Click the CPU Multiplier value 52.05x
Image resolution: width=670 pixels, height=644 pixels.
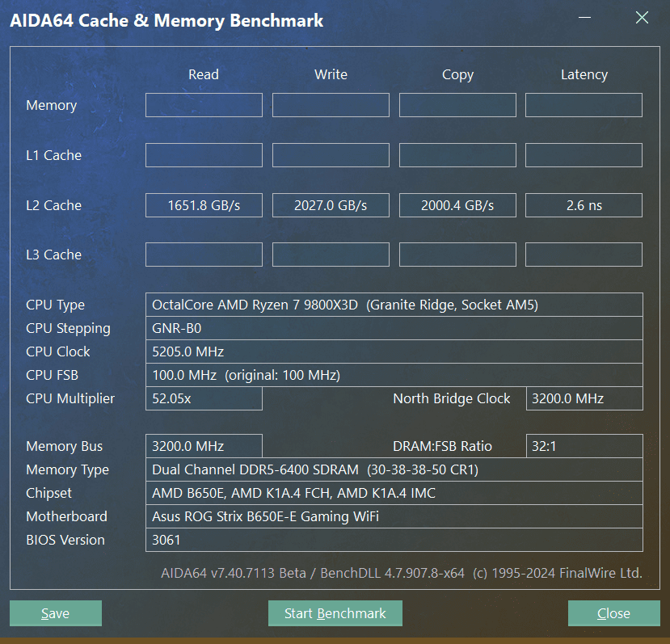(204, 398)
